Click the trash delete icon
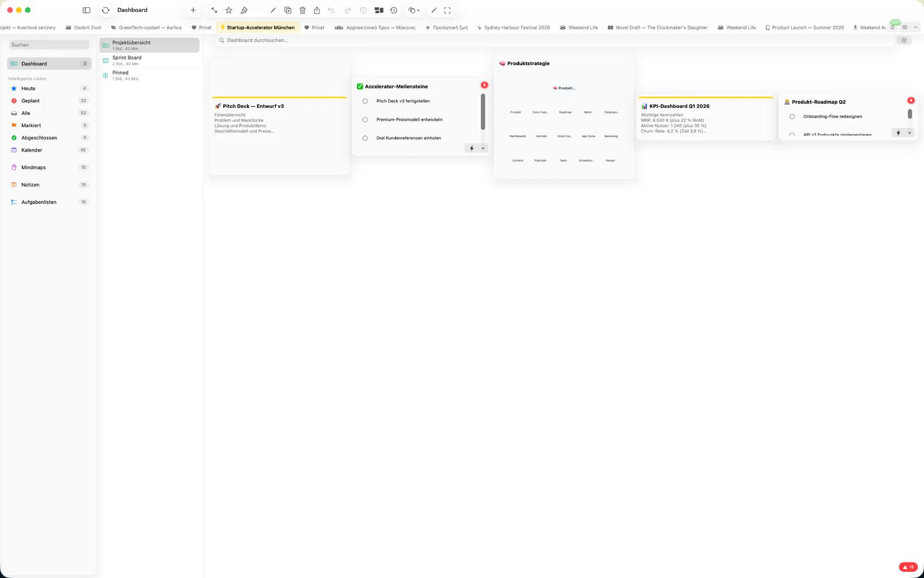 pyautogui.click(x=302, y=10)
